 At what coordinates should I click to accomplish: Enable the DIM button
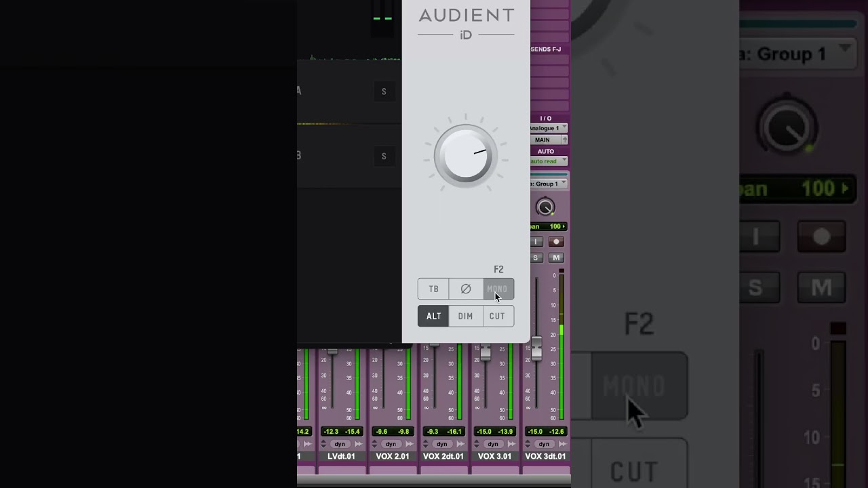pos(465,316)
